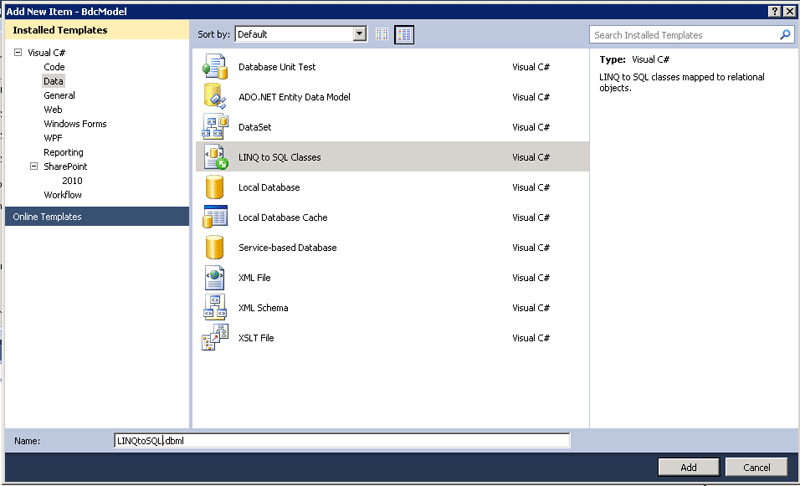Collapse the SharePoint tree node
The width and height of the screenshot is (800, 486).
pos(34,166)
